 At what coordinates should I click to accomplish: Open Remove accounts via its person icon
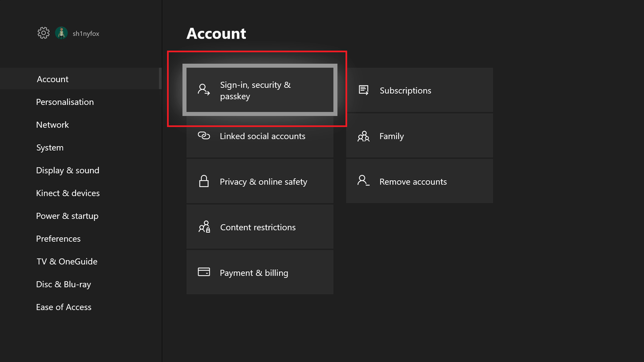(x=363, y=181)
